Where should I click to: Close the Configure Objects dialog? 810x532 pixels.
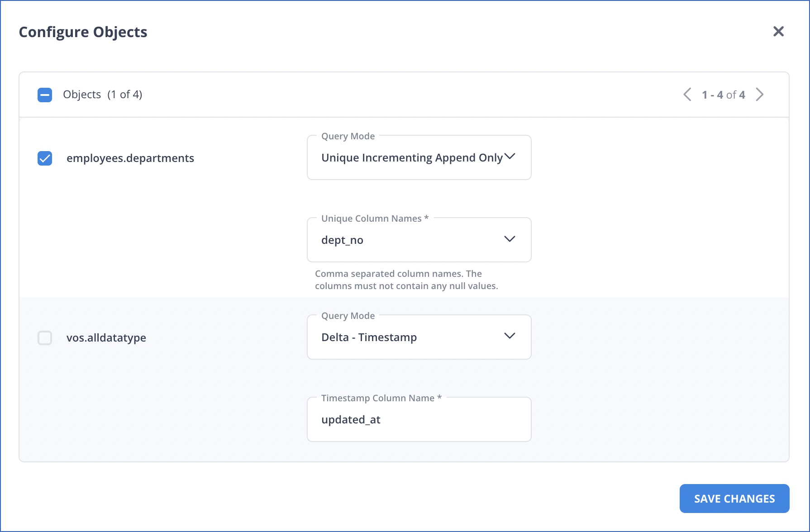tap(779, 31)
